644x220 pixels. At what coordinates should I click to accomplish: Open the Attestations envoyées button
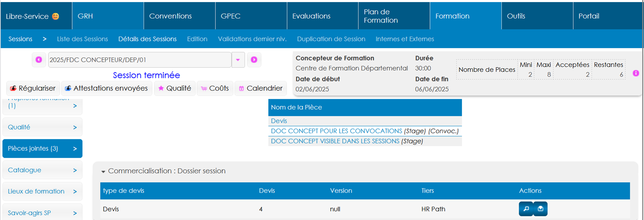coord(106,88)
